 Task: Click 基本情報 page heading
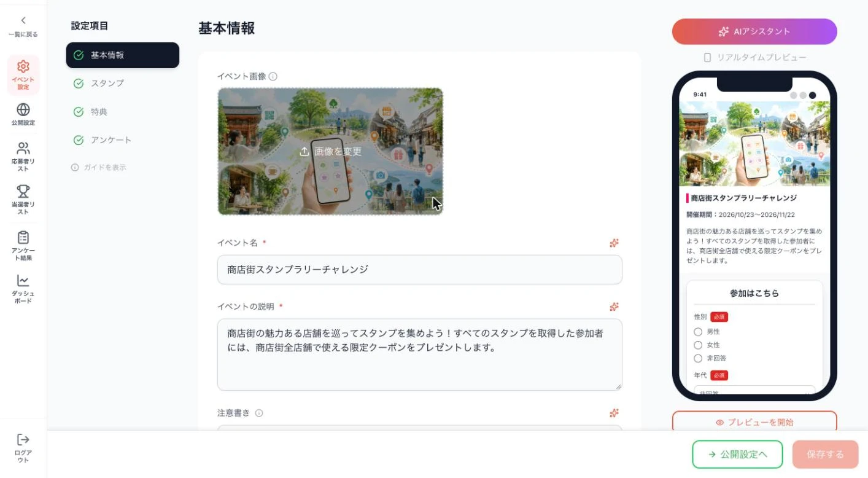pos(227,28)
